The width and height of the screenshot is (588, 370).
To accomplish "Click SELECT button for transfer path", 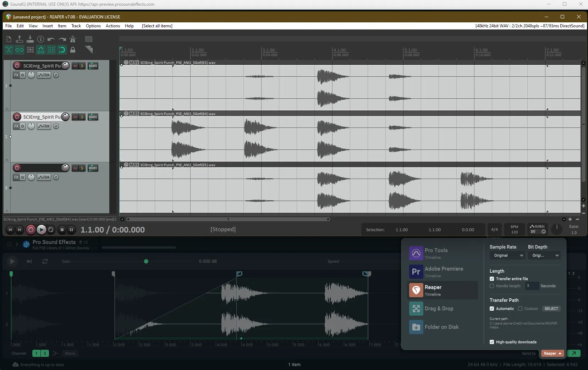I will (551, 309).
